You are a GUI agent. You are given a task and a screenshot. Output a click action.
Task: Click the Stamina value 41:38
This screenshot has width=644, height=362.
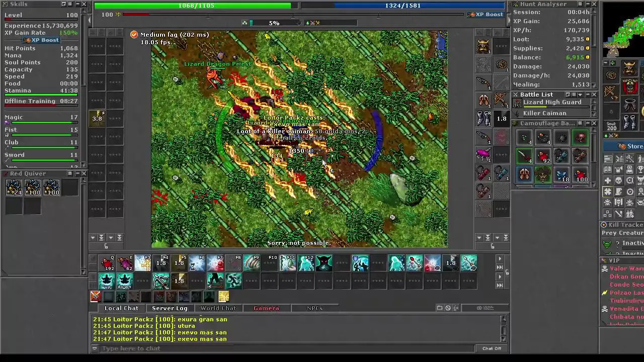click(x=69, y=91)
